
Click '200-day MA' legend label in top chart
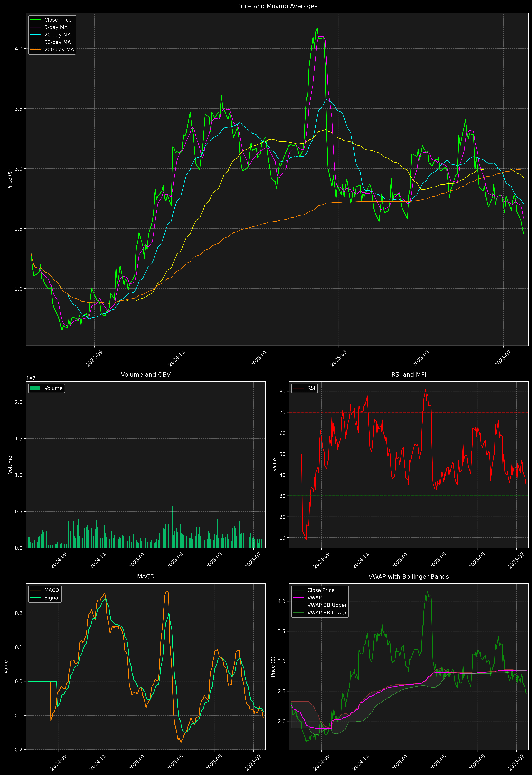coord(59,50)
